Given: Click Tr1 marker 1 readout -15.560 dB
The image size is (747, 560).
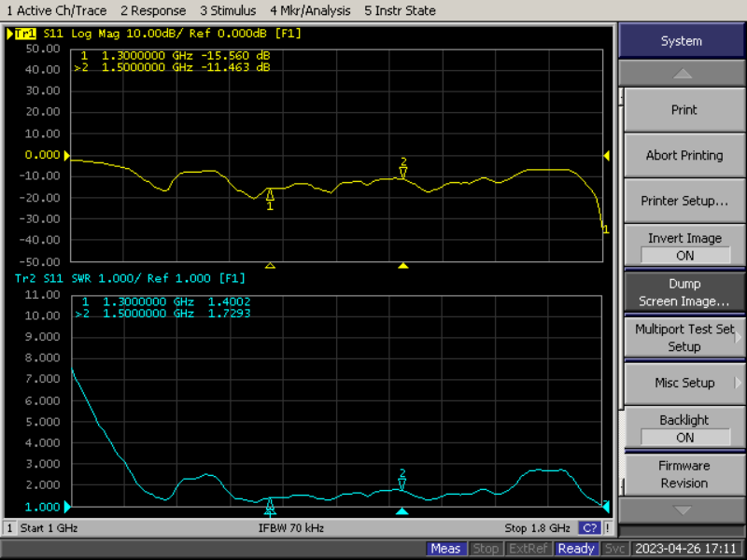Looking at the screenshot, I should 235,56.
